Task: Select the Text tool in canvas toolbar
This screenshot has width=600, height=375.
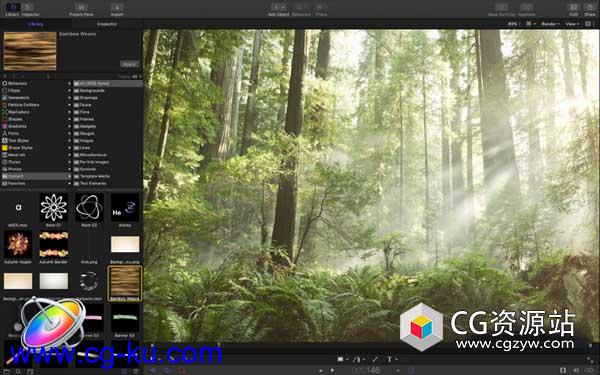Action: pos(390,359)
